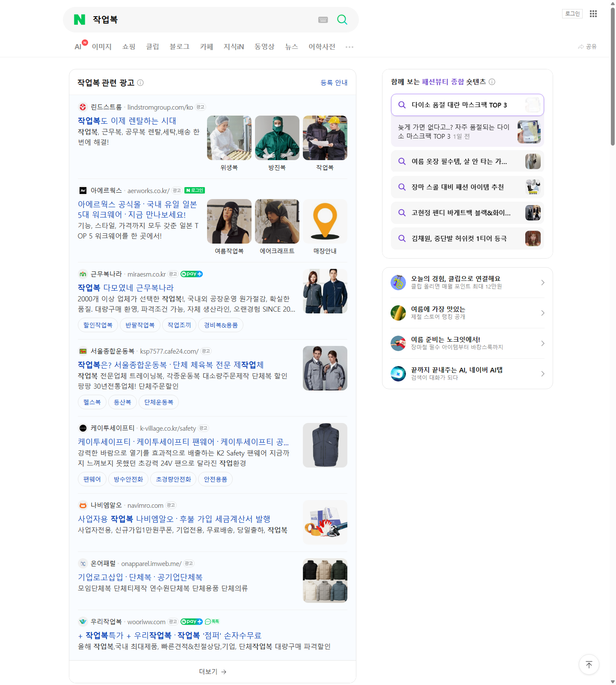The image size is (616, 685).
Task: Click info icon beside 작업복 관련 광고
Action: [x=140, y=83]
